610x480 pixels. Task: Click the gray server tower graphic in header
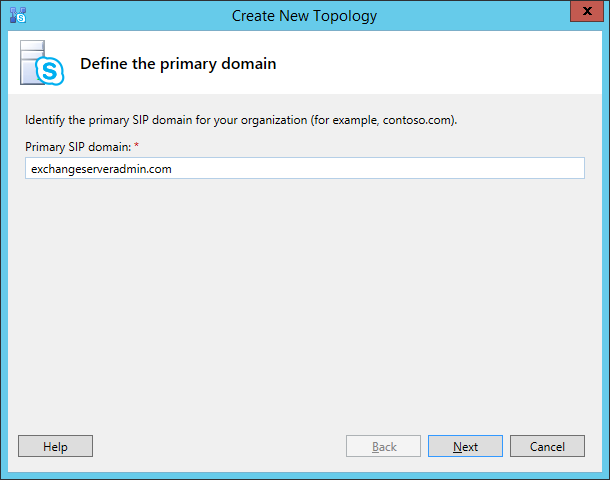32,62
